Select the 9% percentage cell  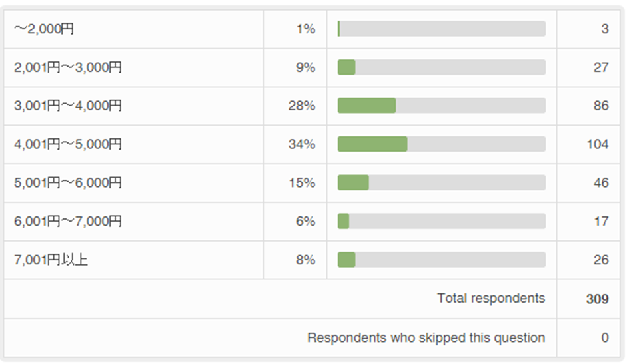[305, 67]
